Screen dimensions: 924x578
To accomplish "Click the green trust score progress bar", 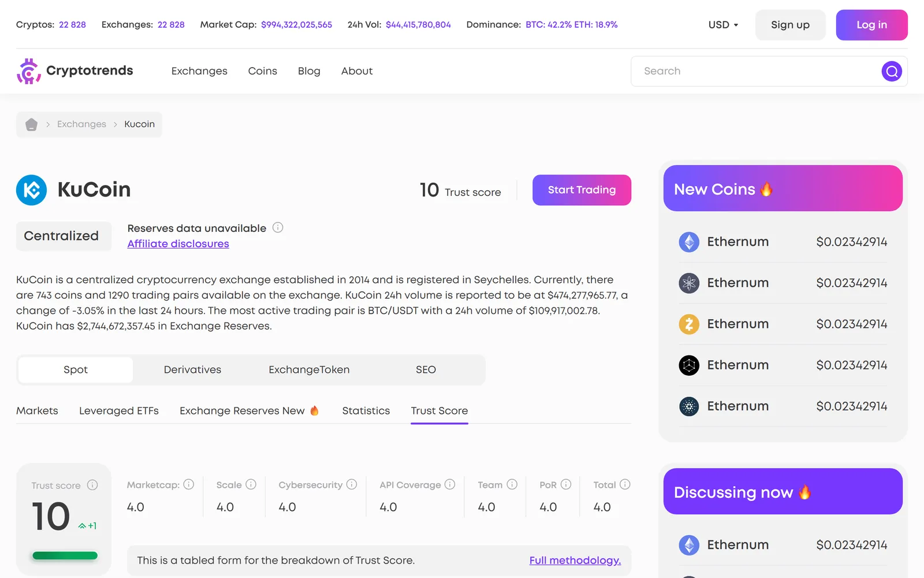I will coord(65,556).
